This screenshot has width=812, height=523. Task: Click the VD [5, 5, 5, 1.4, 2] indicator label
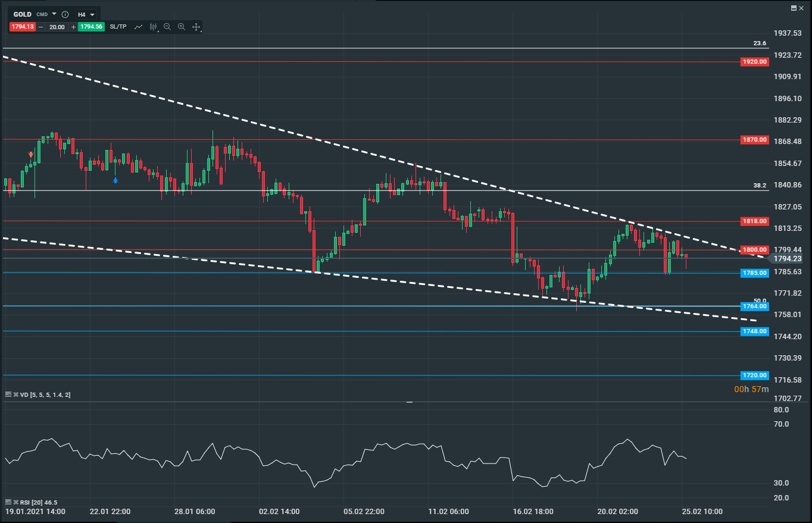[x=46, y=395]
